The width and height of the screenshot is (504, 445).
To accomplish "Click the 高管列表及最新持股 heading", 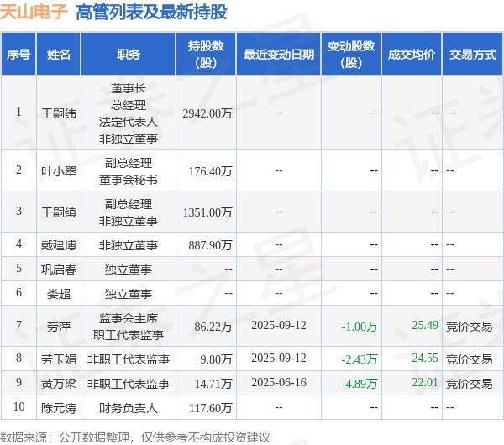I will [x=151, y=13].
